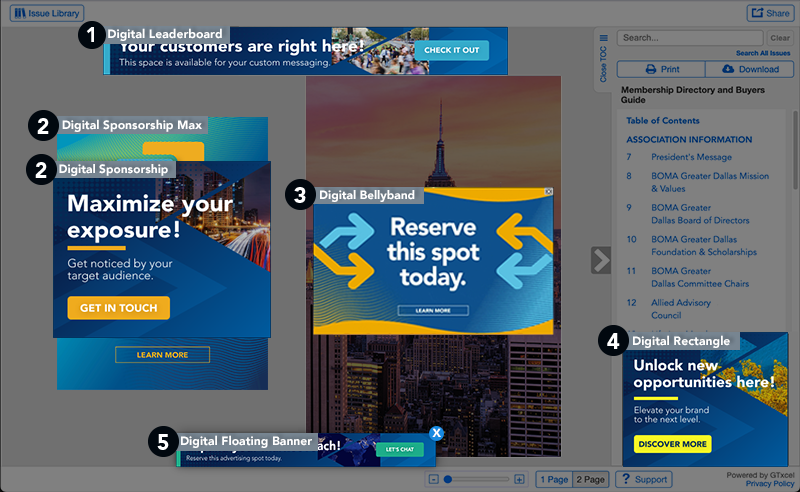This screenshot has height=492, width=800.
Task: Download the publication
Action: (749, 69)
